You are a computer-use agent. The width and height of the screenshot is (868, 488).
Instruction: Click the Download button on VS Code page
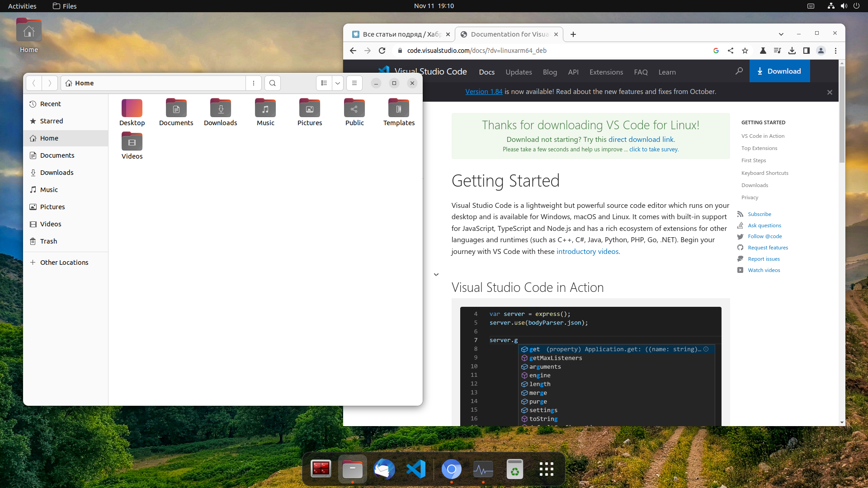pyautogui.click(x=780, y=71)
